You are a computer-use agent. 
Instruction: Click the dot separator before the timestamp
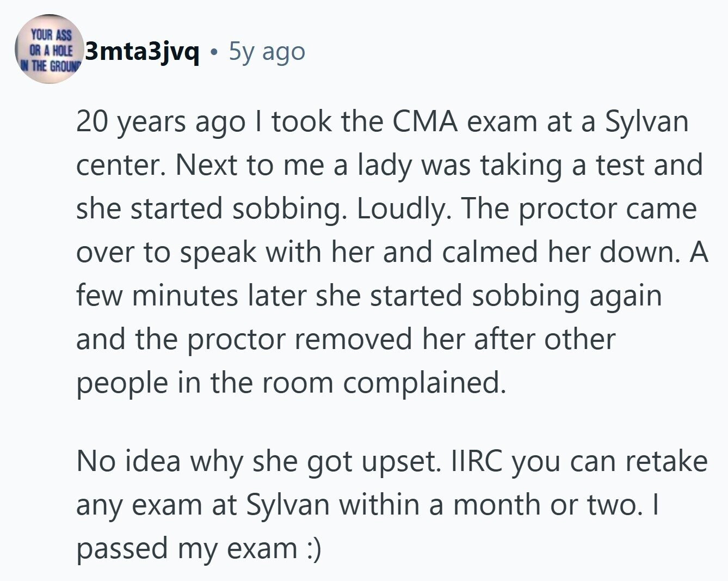coord(214,52)
